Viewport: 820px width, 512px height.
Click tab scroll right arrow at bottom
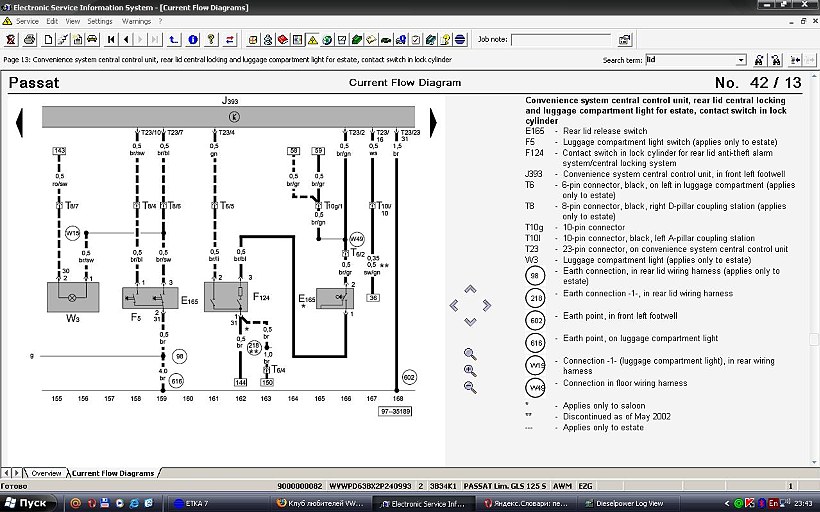tap(16, 473)
